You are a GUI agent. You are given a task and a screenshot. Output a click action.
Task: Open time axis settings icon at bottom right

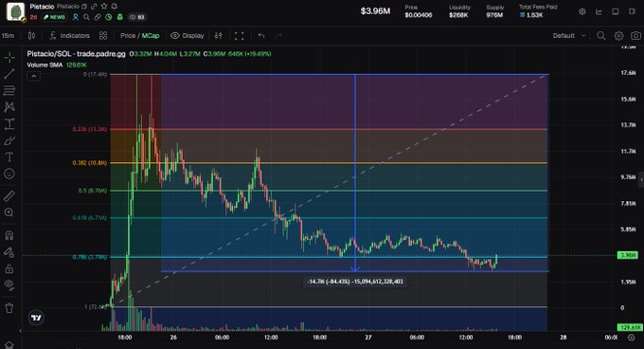632,337
